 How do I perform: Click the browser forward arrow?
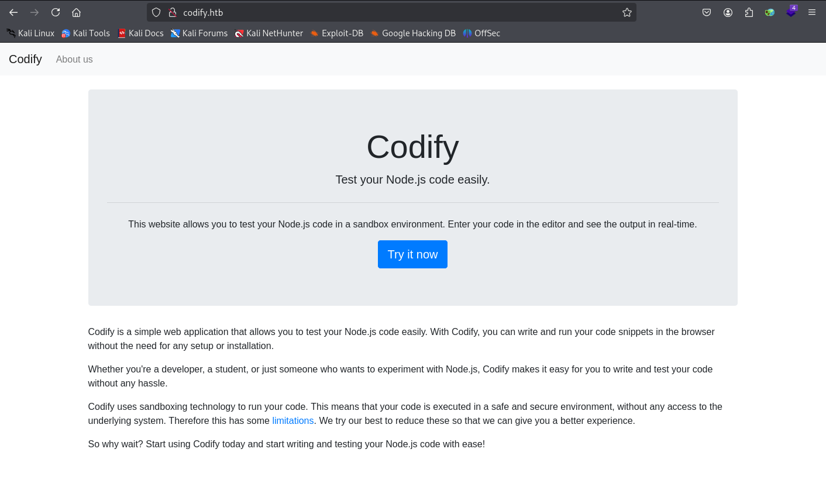(x=35, y=12)
